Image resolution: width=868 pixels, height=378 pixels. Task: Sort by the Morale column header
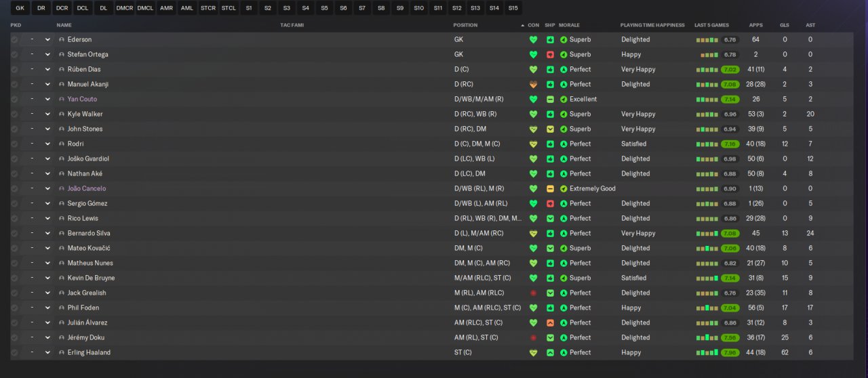pyautogui.click(x=569, y=25)
